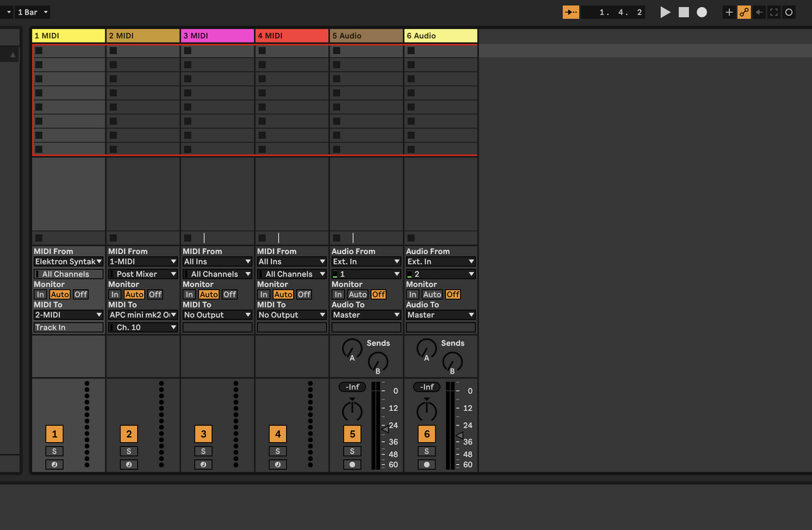Image resolution: width=812 pixels, height=530 pixels.
Task: Arm track 4 MIDI for recording
Action: [x=278, y=465]
